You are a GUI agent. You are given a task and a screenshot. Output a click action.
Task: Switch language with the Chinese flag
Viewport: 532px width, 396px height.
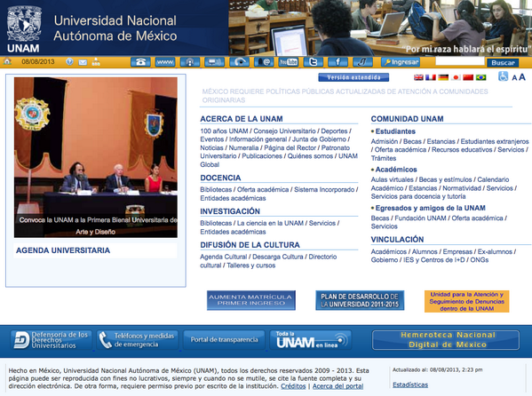point(468,77)
